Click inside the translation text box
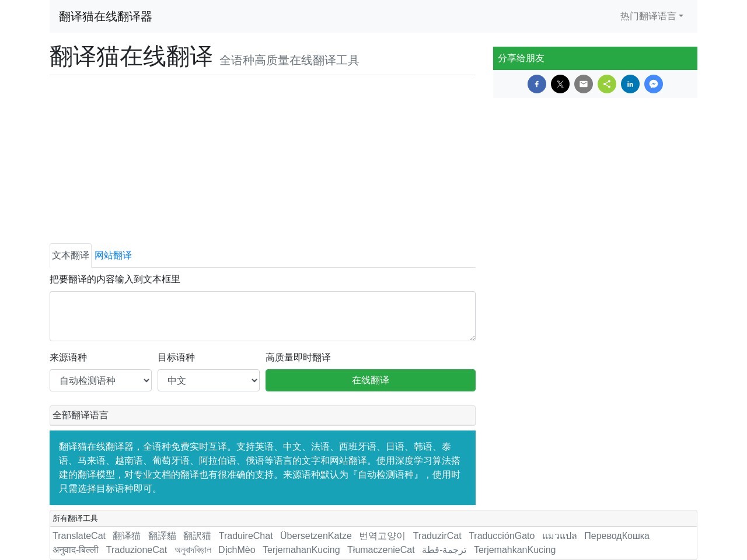Viewport: 747px width, 560px height. point(262,316)
